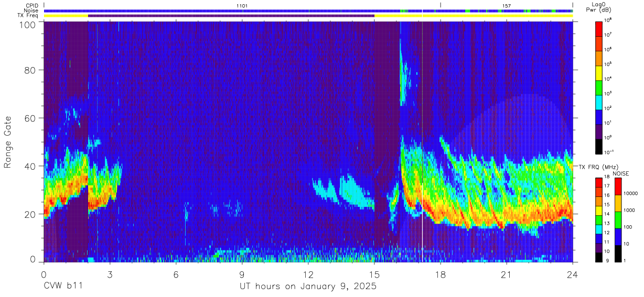This screenshot has width=644, height=297.
Task: Click the 'Range Gate' y-axis title
Action: click(8, 142)
